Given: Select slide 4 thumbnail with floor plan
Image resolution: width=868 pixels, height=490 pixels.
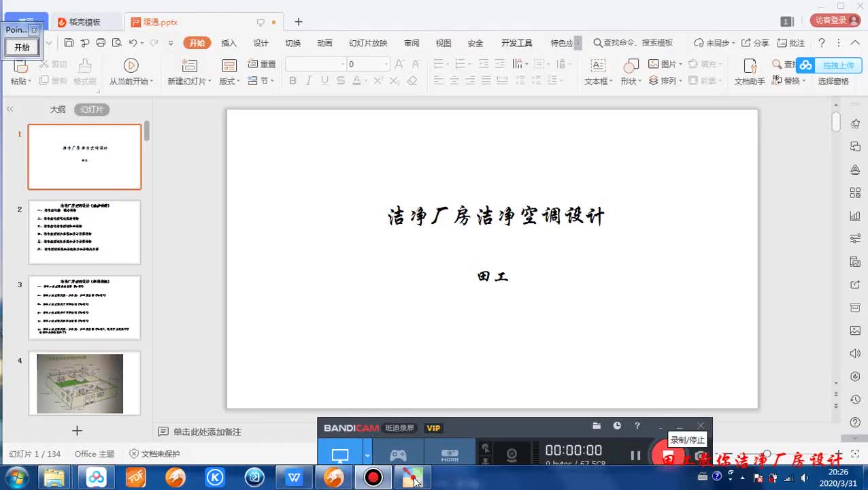Looking at the screenshot, I should click(x=84, y=383).
